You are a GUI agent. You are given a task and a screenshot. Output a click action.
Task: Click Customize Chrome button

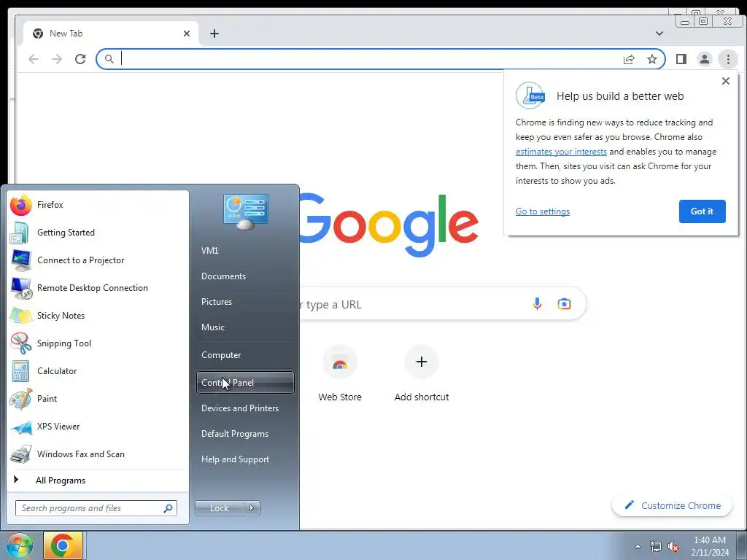click(x=672, y=506)
